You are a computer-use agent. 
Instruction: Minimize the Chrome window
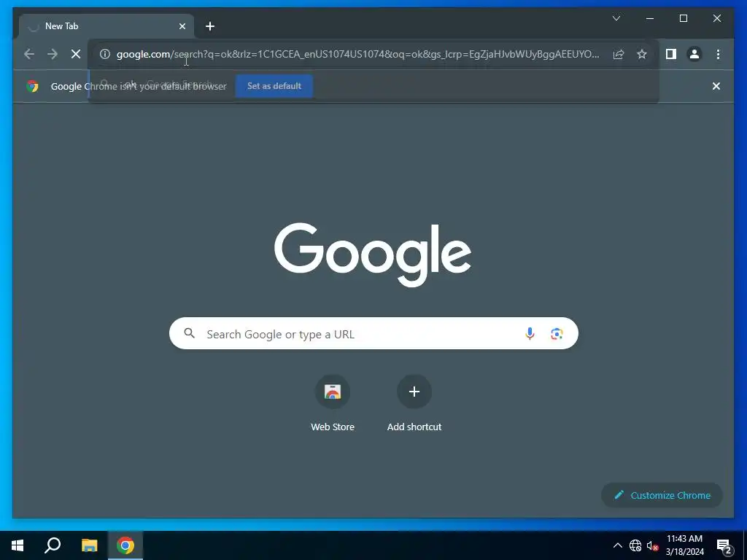point(650,18)
